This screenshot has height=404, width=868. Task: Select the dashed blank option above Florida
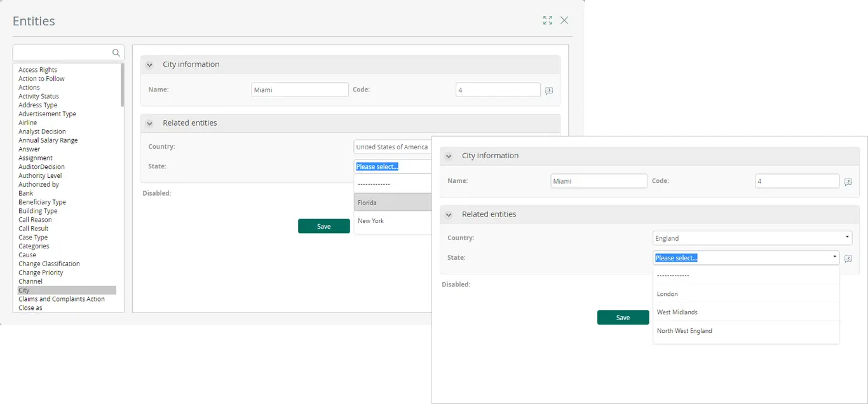(x=393, y=184)
